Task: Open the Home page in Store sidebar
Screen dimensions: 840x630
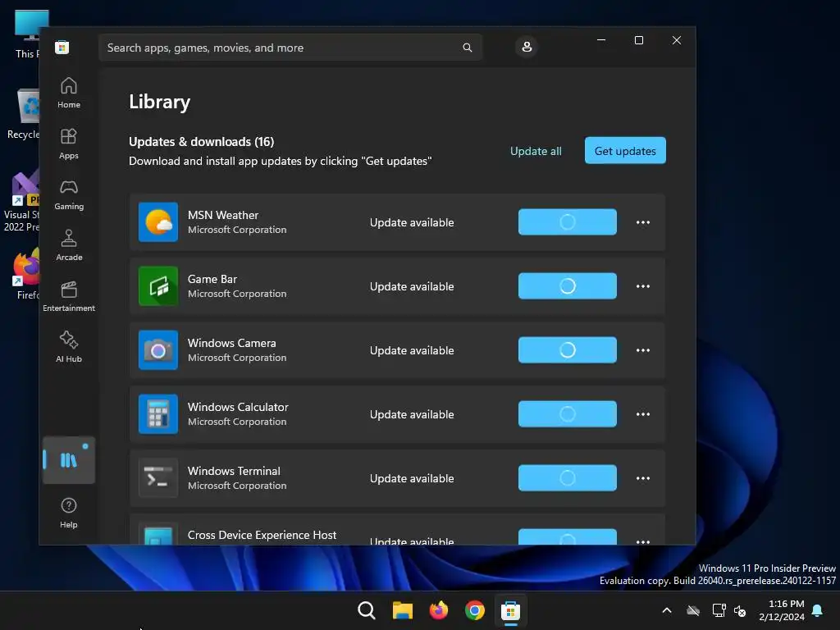Action: pos(69,94)
